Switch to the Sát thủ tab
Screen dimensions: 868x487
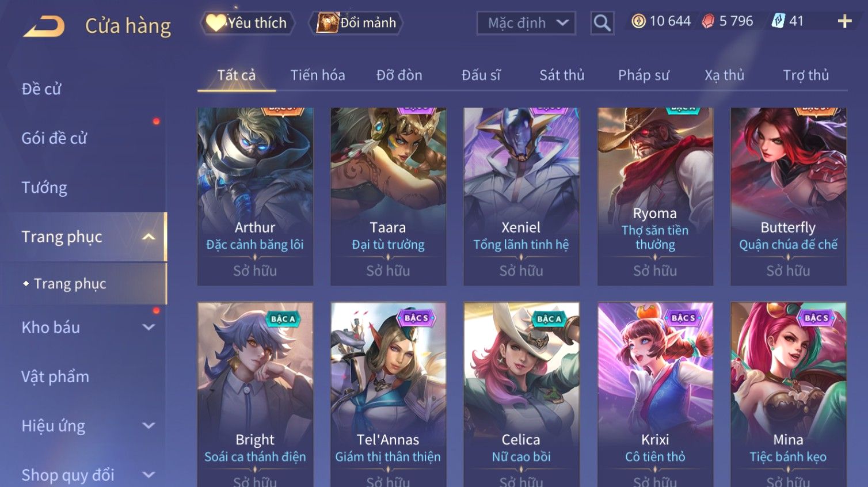click(562, 75)
